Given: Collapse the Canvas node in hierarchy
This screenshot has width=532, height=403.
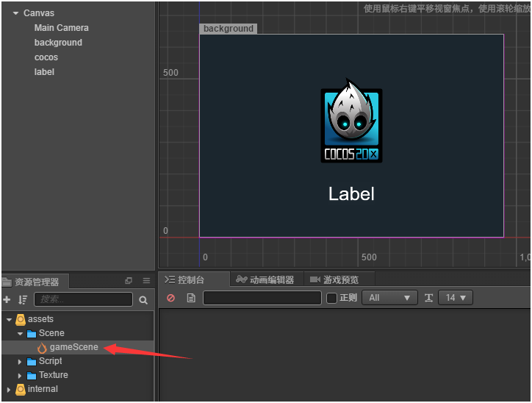Looking at the screenshot, I should click(15, 13).
